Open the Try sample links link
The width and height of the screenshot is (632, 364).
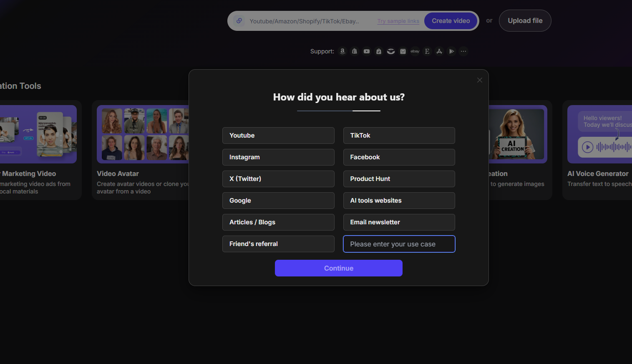tap(398, 21)
